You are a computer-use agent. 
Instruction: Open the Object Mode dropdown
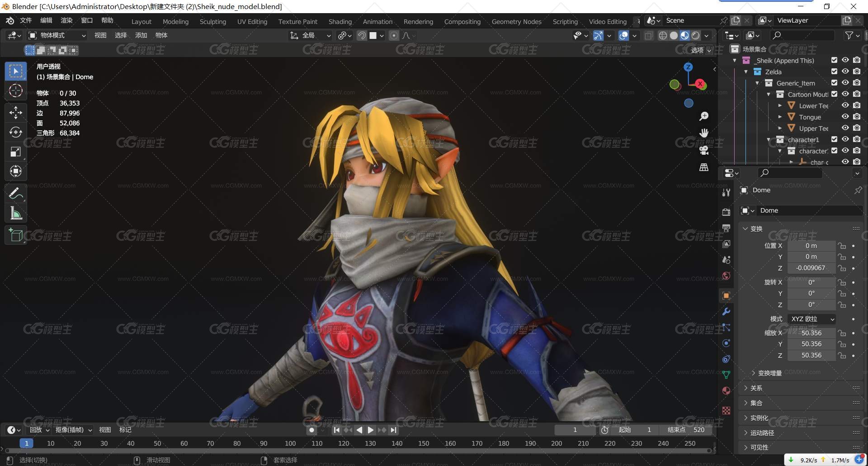coord(57,35)
